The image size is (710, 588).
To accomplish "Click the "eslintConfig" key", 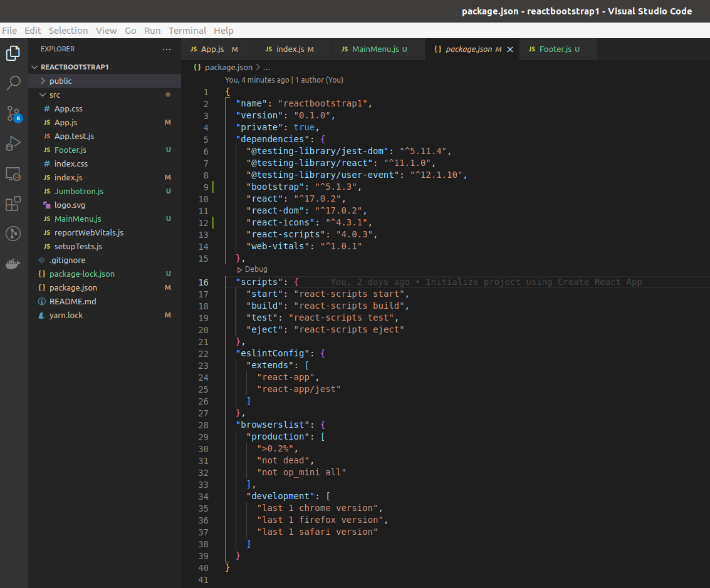I will tap(273, 353).
